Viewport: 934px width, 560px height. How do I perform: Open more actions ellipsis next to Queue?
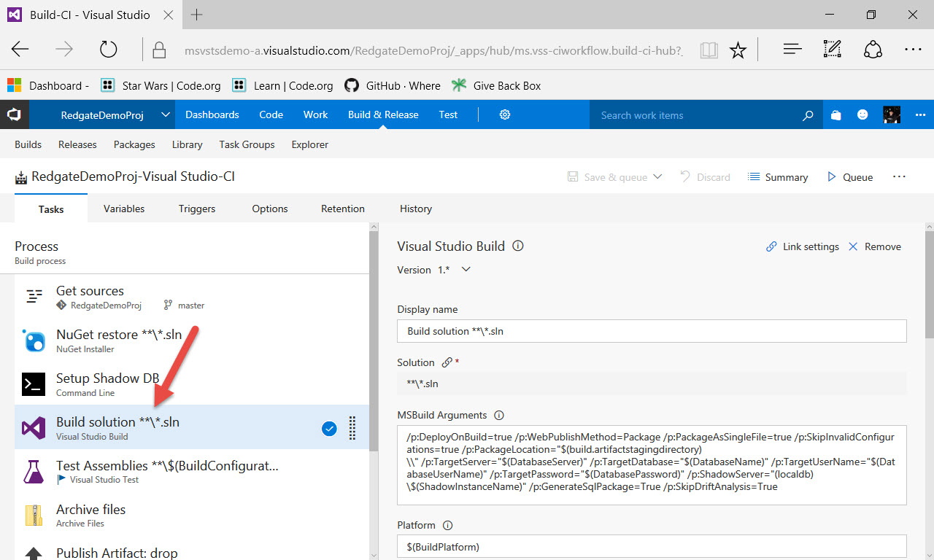(x=899, y=176)
